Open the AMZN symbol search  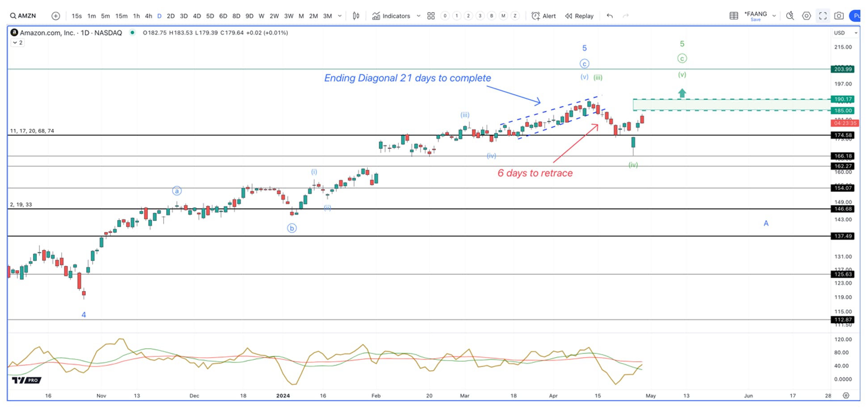(23, 16)
